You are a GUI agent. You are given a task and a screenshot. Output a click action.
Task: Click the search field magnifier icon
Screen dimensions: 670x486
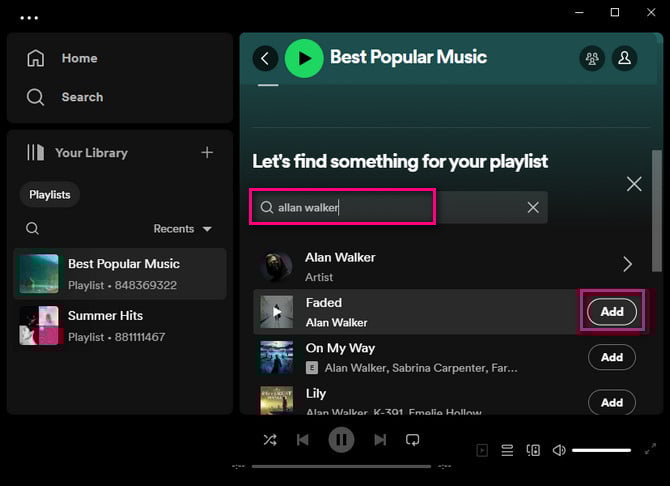pos(267,208)
